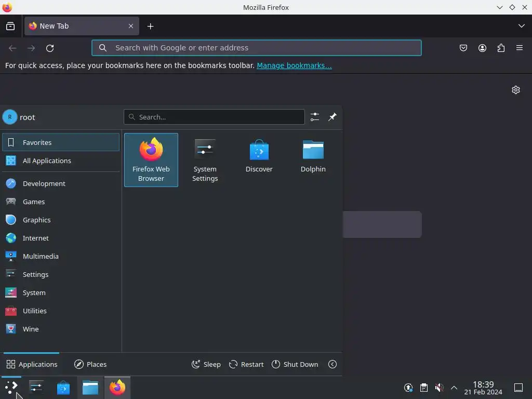Personalize new tab gear icon

(x=516, y=90)
